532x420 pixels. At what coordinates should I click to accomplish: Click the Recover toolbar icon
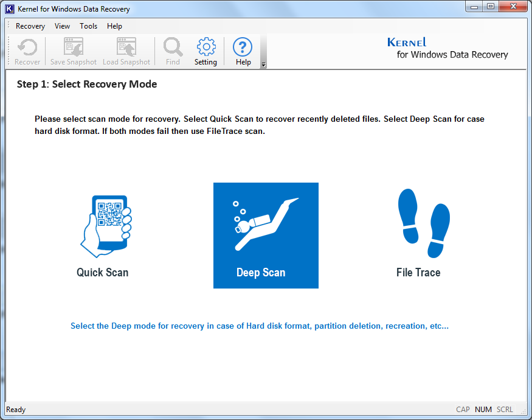tap(27, 52)
